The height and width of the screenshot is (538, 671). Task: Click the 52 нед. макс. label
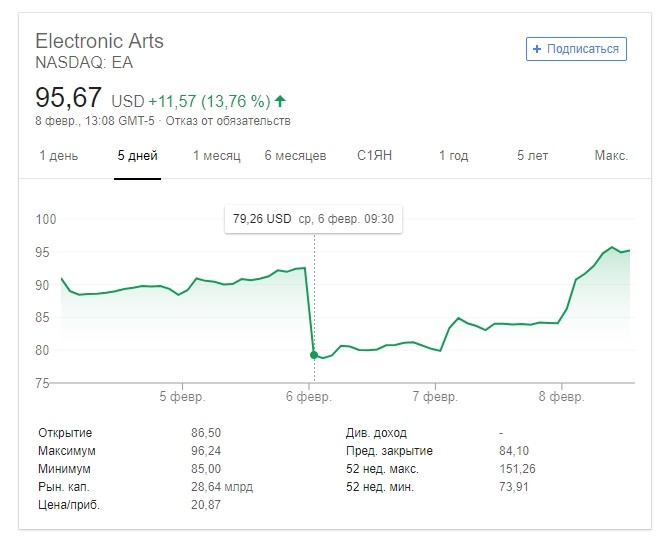point(382,469)
